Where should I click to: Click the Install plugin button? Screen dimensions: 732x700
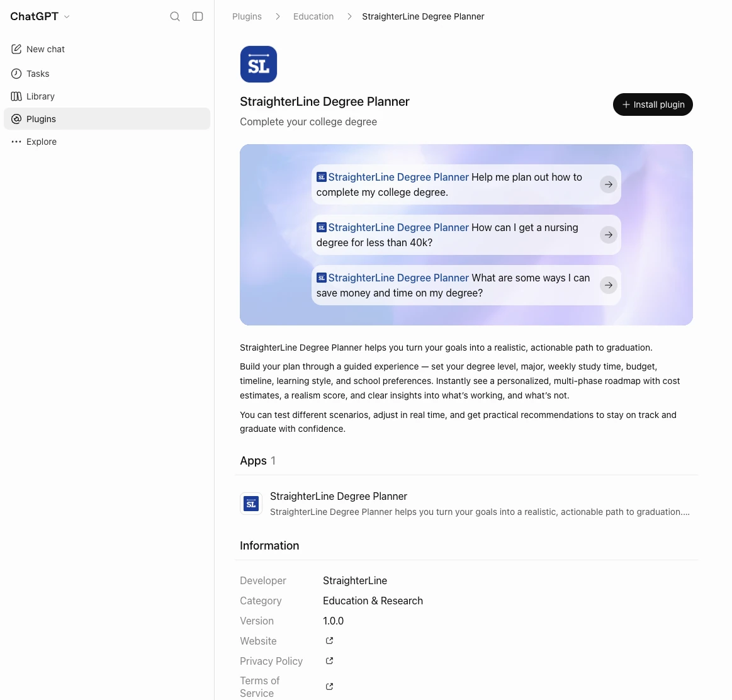point(653,104)
